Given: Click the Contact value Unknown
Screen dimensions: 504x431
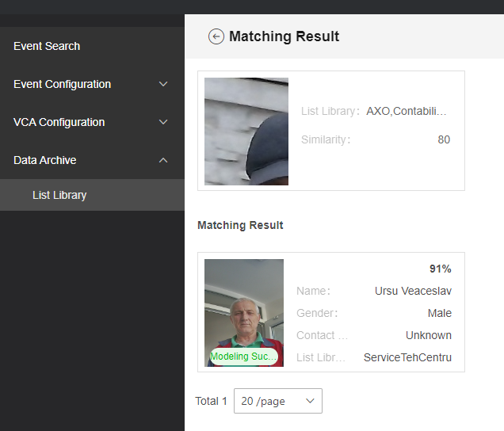Looking at the screenshot, I should (429, 335).
